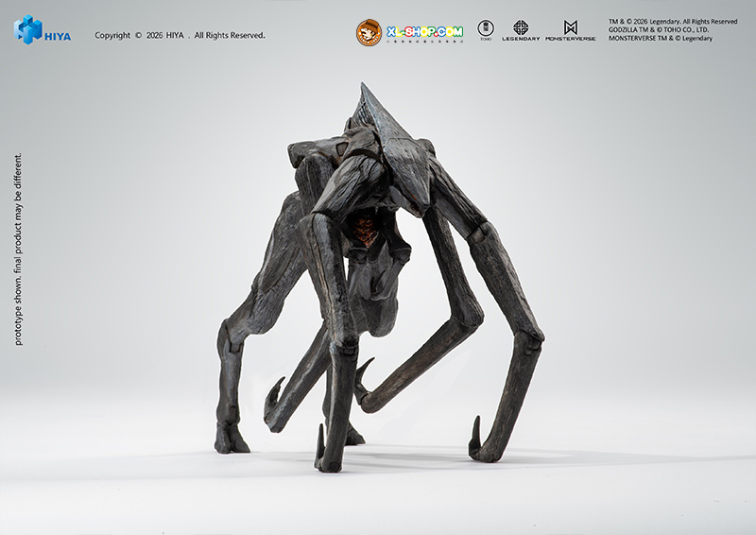Click the blue HIYA cube logo

[27, 29]
